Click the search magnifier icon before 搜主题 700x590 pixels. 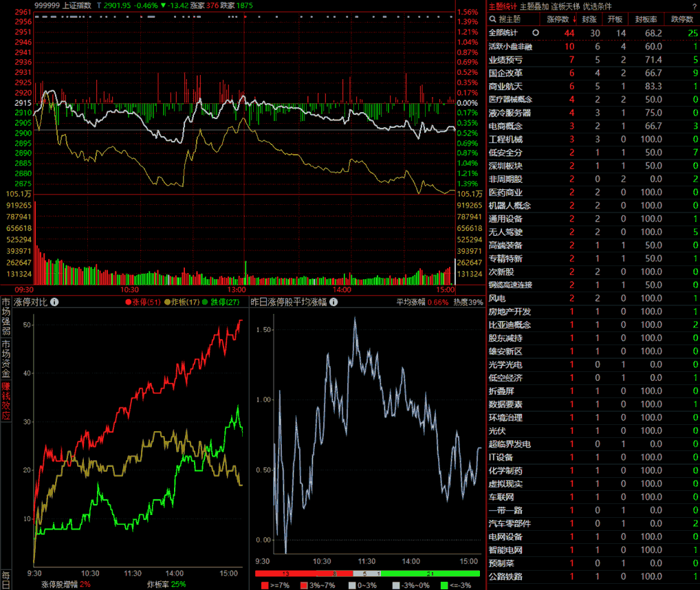pos(493,19)
